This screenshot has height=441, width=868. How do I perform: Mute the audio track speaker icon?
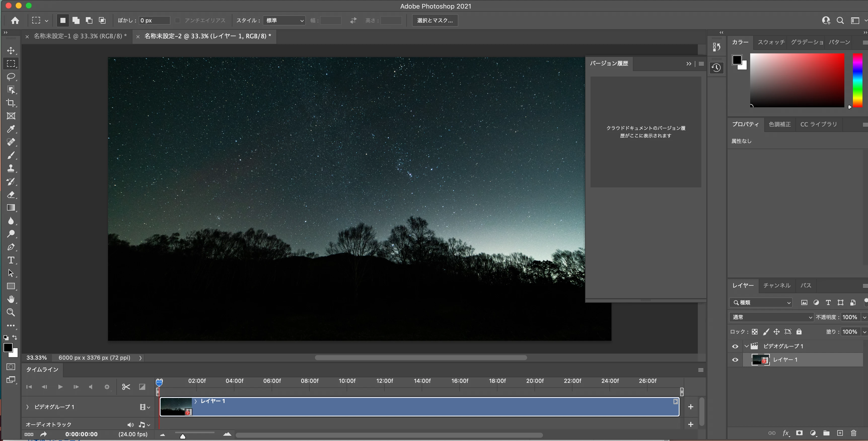(130, 424)
